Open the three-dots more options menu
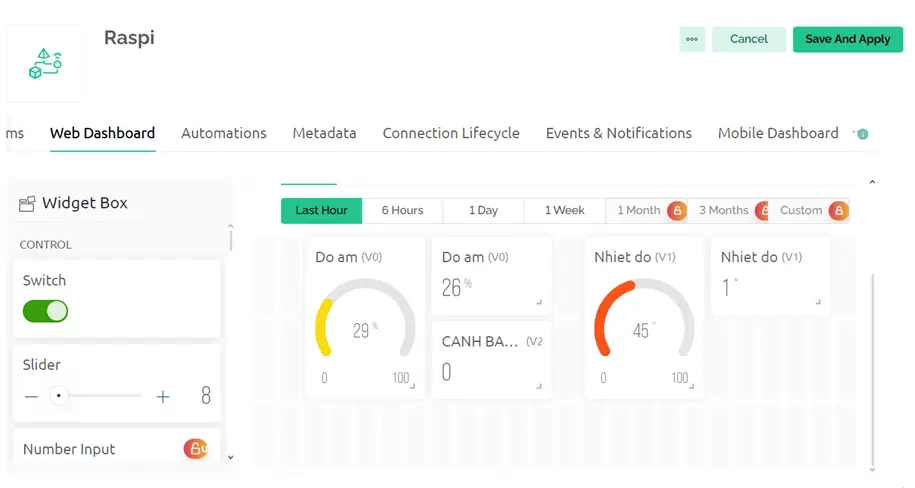Viewport: 915px width, 488px height. tap(692, 39)
